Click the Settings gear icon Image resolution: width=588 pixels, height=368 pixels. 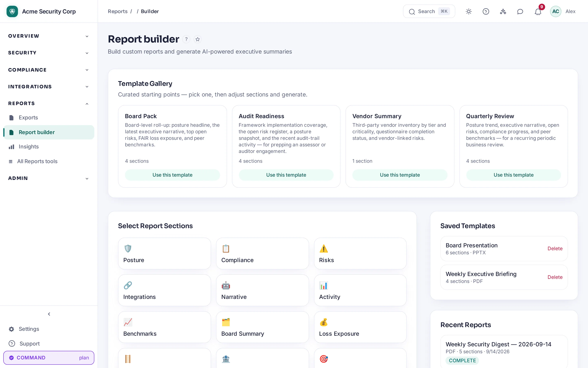(11, 329)
